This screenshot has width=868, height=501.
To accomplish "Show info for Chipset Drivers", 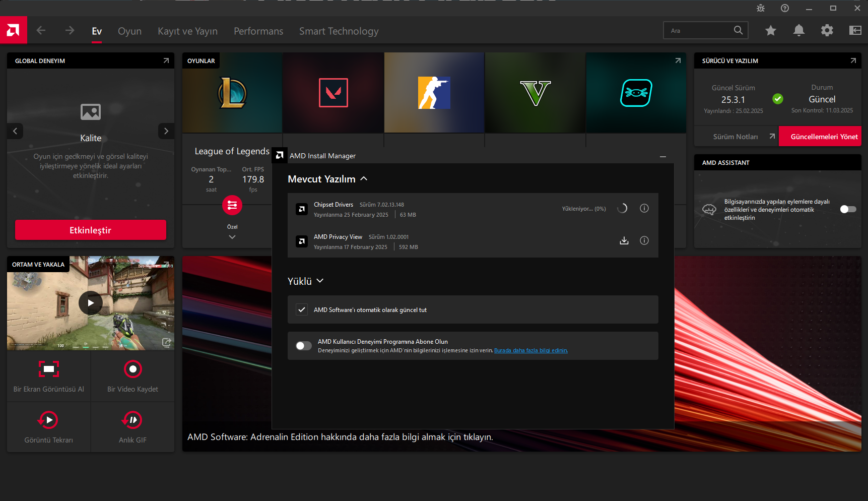I will (644, 209).
